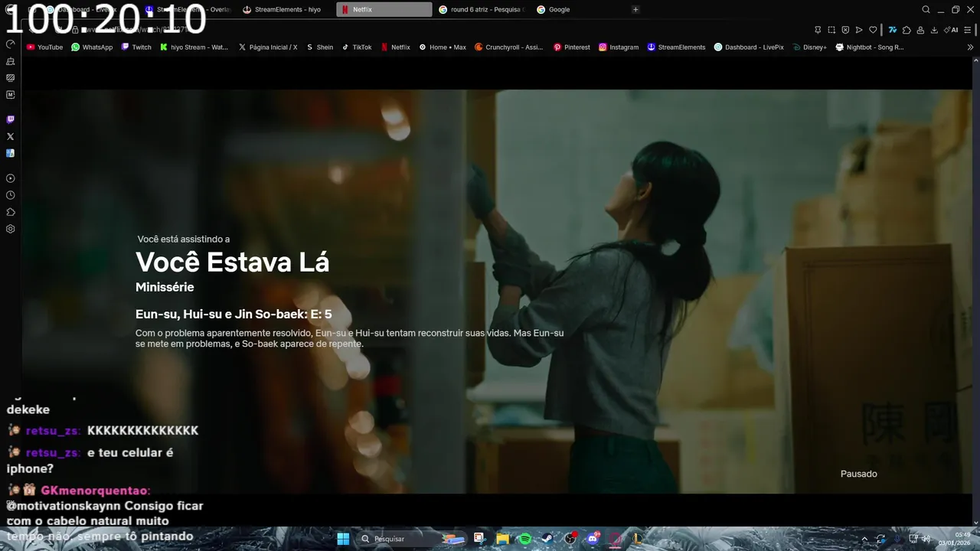Screen dimensions: 980x551
Task: Open the browser easy setup menu icon
Action: coord(969,30)
